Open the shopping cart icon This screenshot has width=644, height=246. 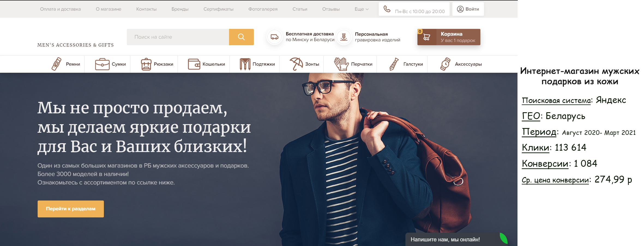click(x=427, y=37)
